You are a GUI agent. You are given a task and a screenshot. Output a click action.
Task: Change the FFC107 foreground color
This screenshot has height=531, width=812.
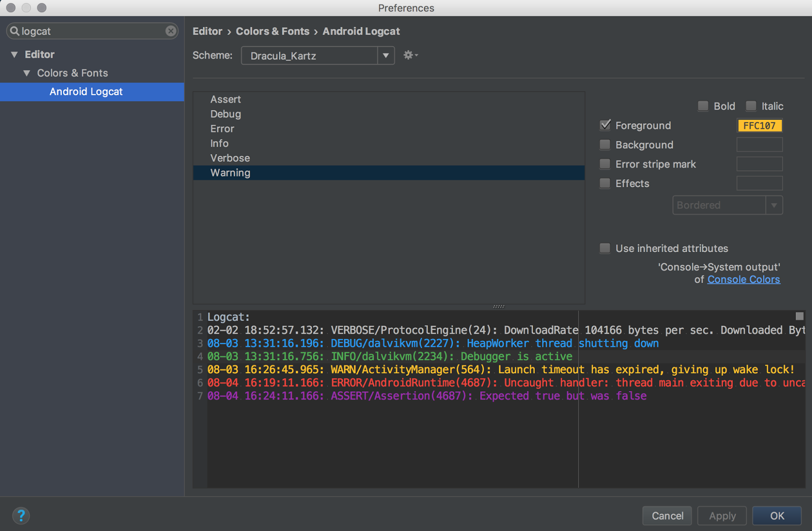(759, 125)
